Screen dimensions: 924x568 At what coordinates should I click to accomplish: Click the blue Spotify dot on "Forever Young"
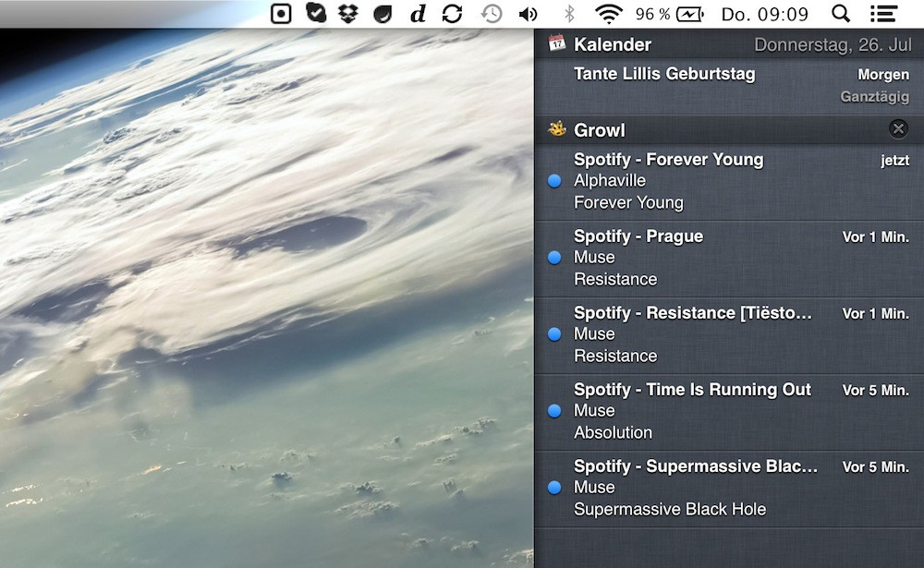pos(554,181)
